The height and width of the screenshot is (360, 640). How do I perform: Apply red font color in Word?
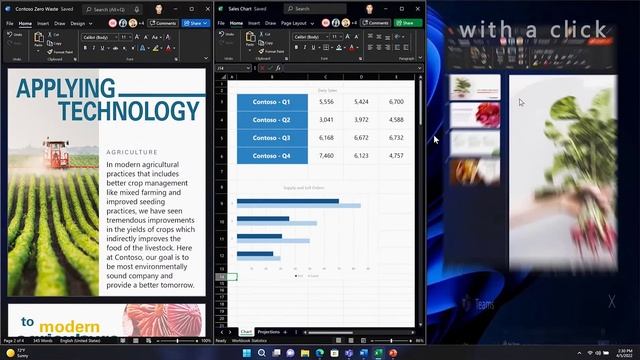[168, 48]
